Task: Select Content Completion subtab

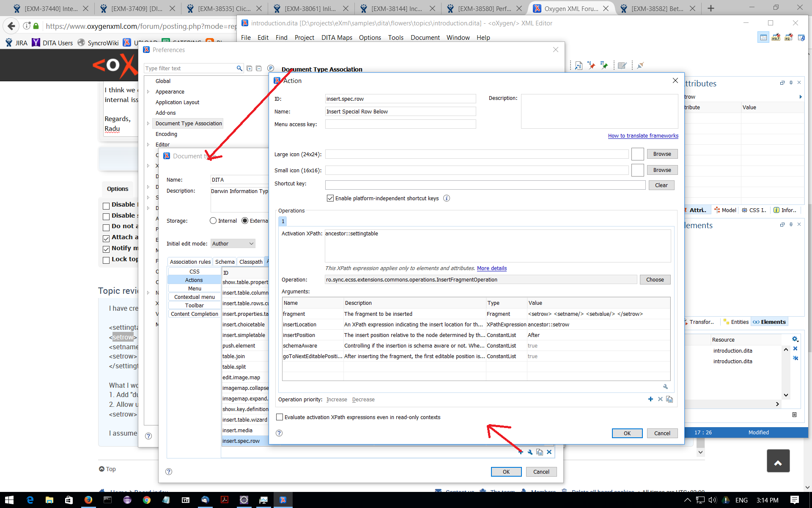Action: [x=195, y=314]
